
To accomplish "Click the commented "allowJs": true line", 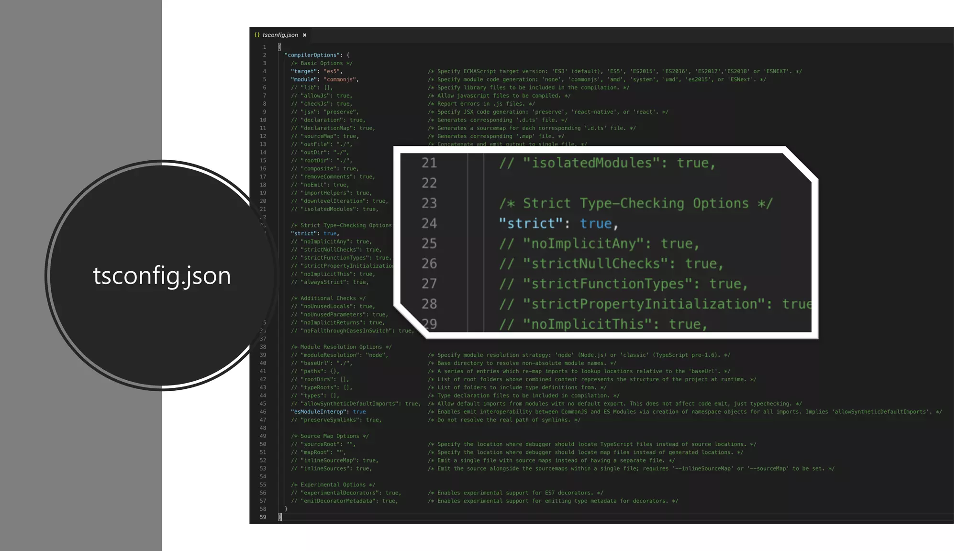I will click(x=322, y=96).
